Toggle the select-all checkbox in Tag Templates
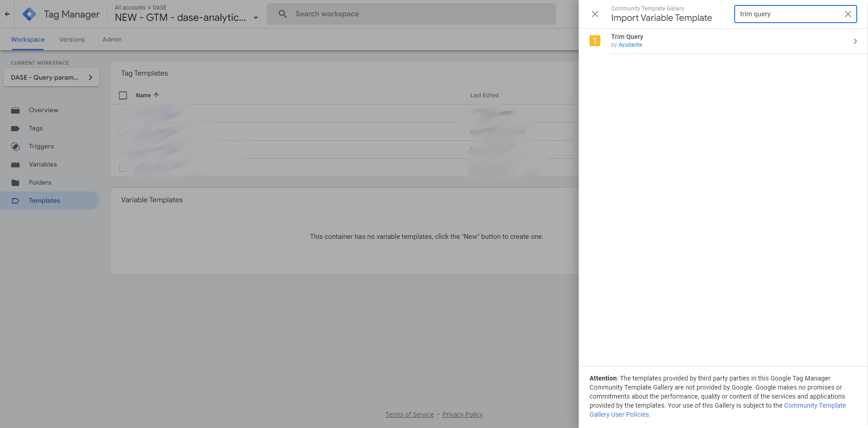 [x=123, y=95]
